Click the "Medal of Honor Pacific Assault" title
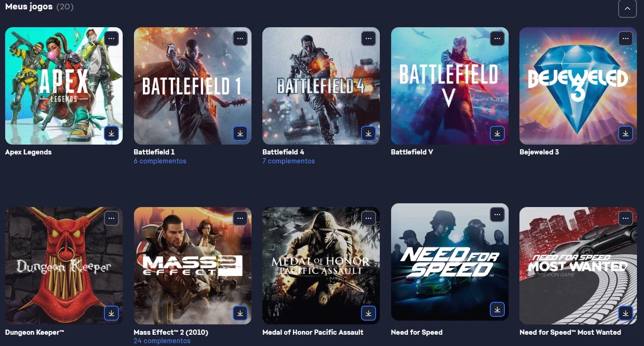 313,332
